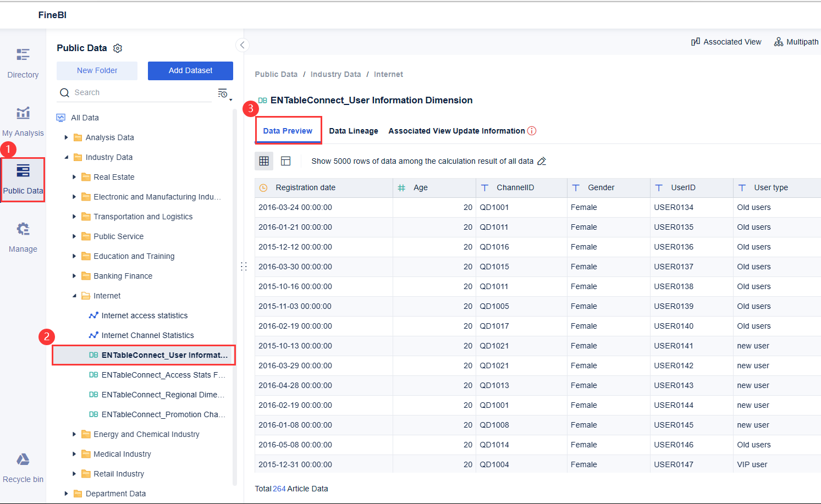The image size is (821, 504).
Task: Click the Age column numeric type icon
Action: point(401,188)
